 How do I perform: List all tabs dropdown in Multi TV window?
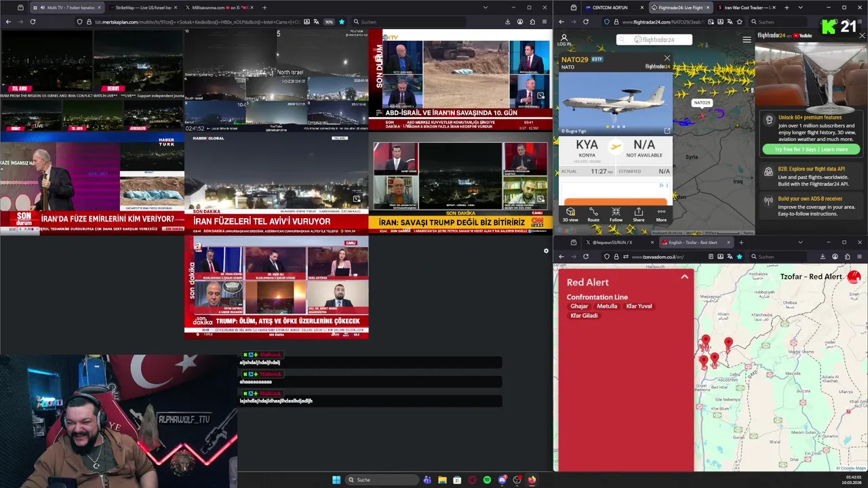click(485, 7)
